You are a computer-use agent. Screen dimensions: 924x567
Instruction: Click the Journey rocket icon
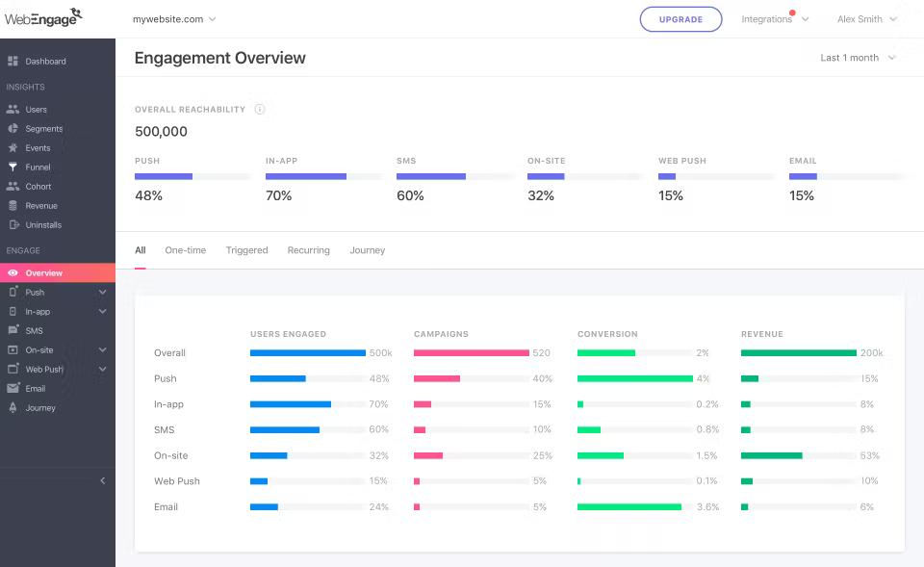click(x=13, y=407)
